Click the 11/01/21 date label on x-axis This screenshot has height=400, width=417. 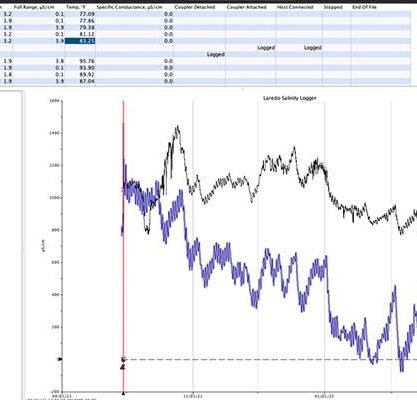click(193, 396)
